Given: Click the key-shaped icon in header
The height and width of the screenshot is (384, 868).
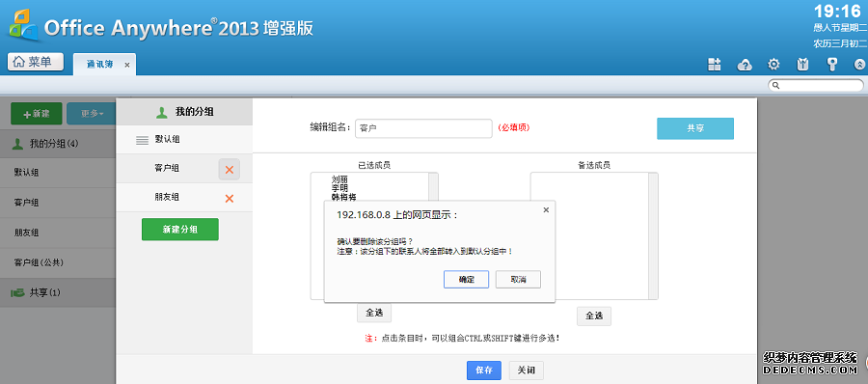Looking at the screenshot, I should 831,65.
